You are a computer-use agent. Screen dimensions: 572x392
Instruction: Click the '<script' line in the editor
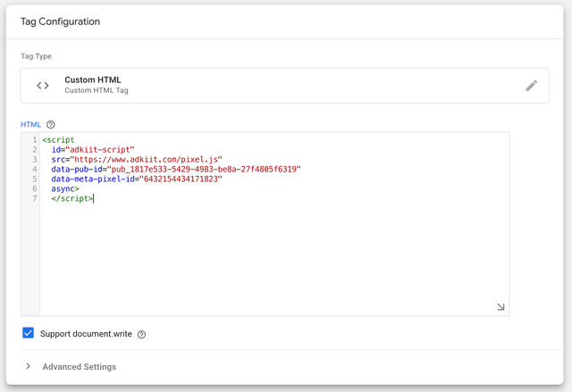tap(58, 140)
